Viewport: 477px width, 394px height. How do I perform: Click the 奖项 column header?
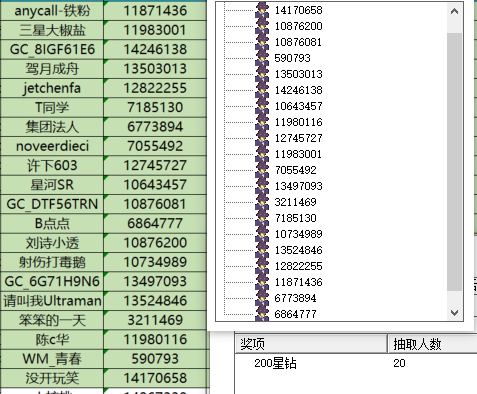click(311, 344)
